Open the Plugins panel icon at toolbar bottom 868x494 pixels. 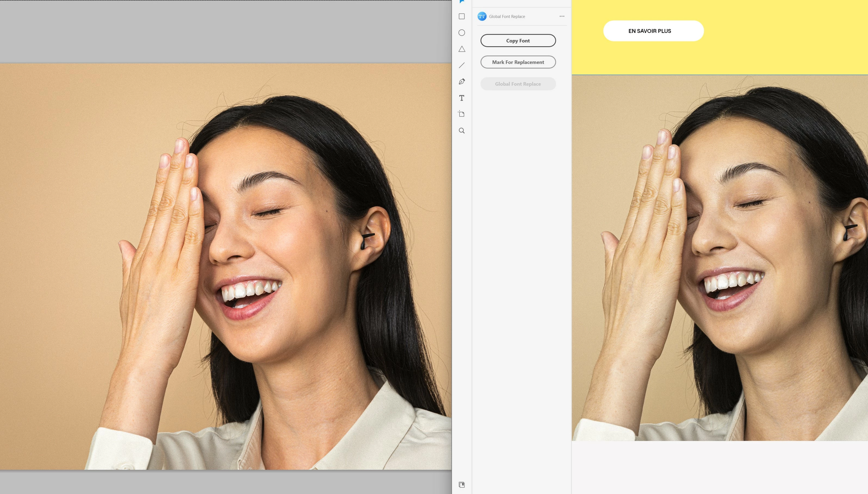click(461, 484)
